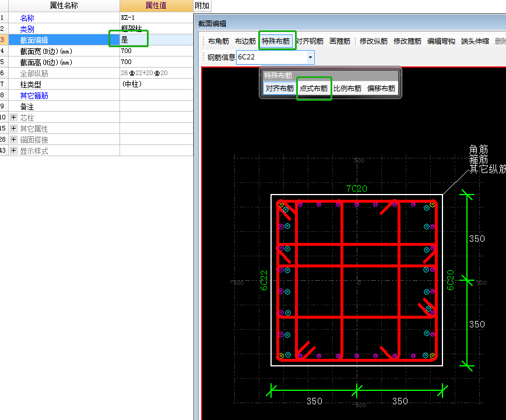Click the 属性名称 column header
This screenshot has width=506, height=420.
[x=64, y=5]
